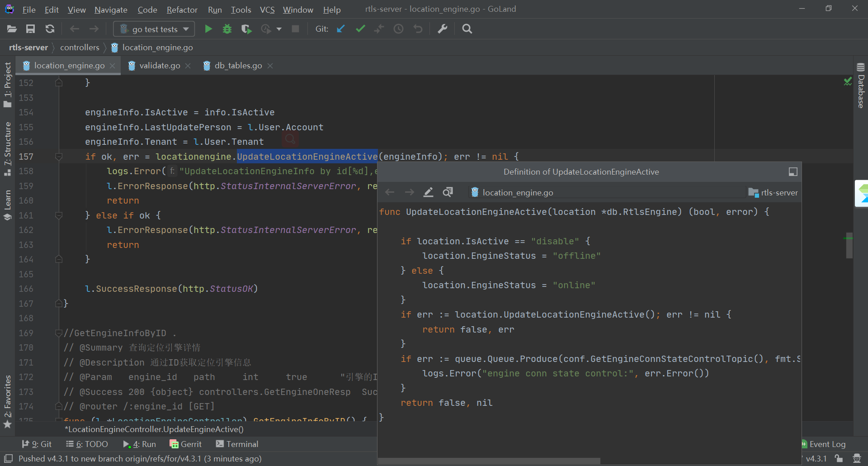
Task: Toggle fold marker at line 152
Action: coord(59,83)
